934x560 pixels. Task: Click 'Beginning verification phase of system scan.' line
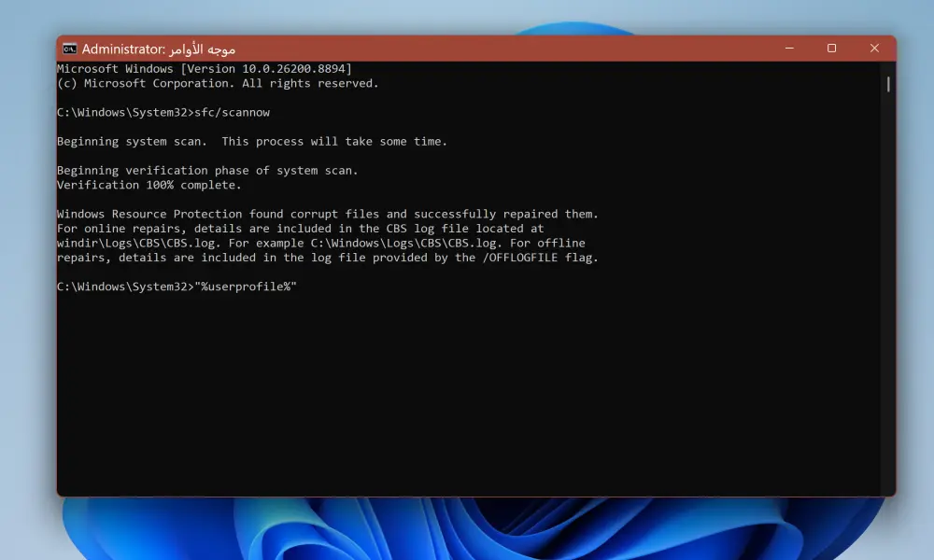[207, 171]
